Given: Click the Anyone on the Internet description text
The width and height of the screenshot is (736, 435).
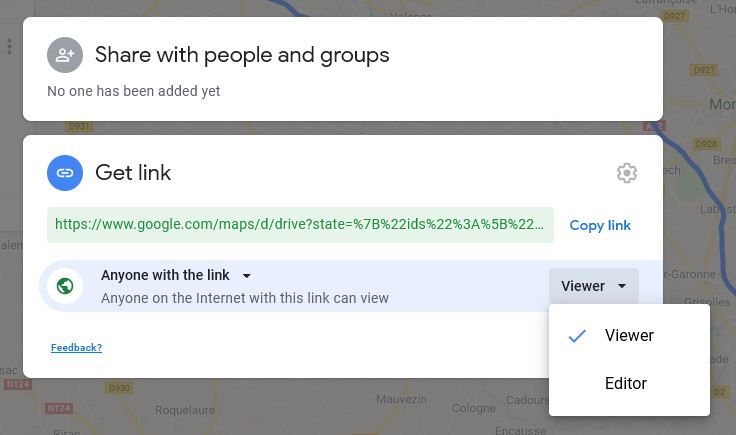Looking at the screenshot, I should pos(245,298).
